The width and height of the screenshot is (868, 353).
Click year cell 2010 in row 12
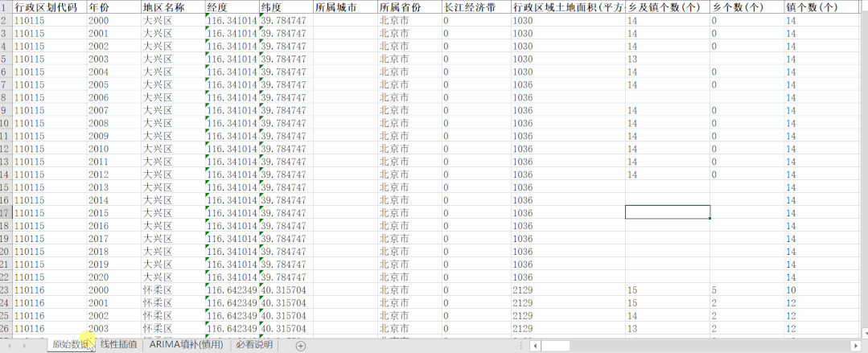[x=113, y=149]
